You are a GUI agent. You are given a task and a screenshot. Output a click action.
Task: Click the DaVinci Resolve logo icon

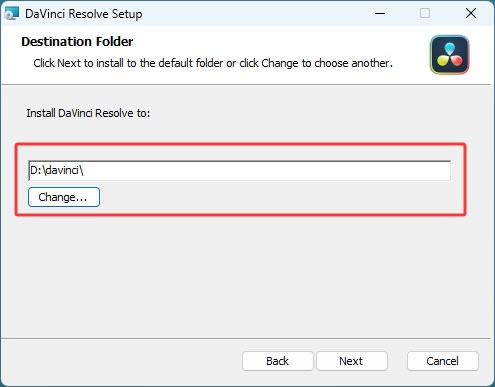pyautogui.click(x=449, y=55)
